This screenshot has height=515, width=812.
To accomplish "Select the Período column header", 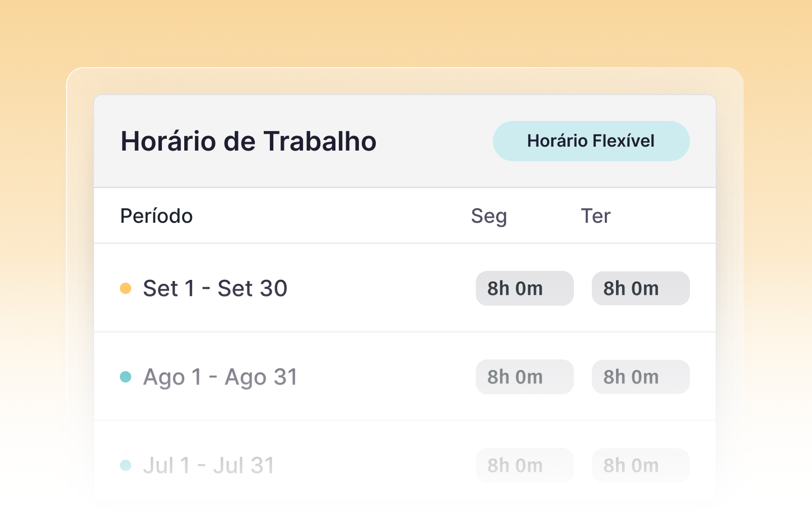I will (x=156, y=216).
